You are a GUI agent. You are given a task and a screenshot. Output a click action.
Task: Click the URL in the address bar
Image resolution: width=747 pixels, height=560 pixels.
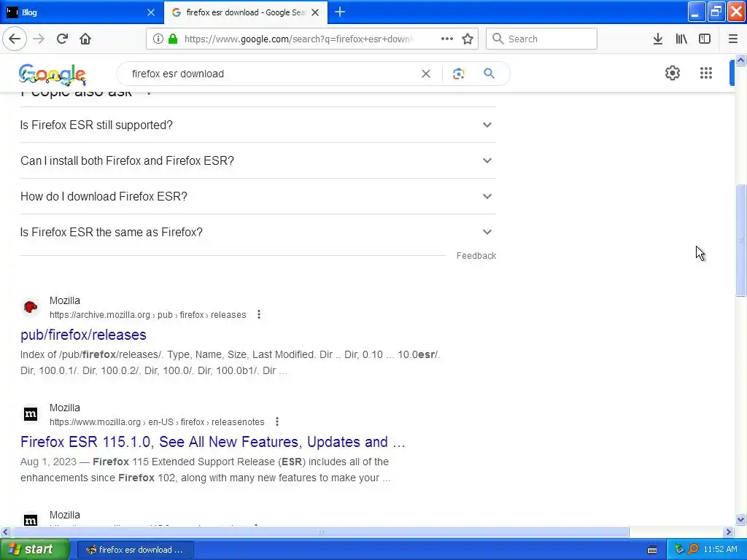coord(298,39)
